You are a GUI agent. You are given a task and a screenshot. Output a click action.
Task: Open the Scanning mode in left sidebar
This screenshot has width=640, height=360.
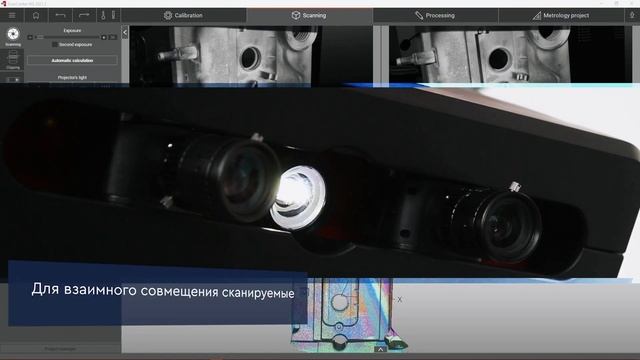tap(13, 36)
